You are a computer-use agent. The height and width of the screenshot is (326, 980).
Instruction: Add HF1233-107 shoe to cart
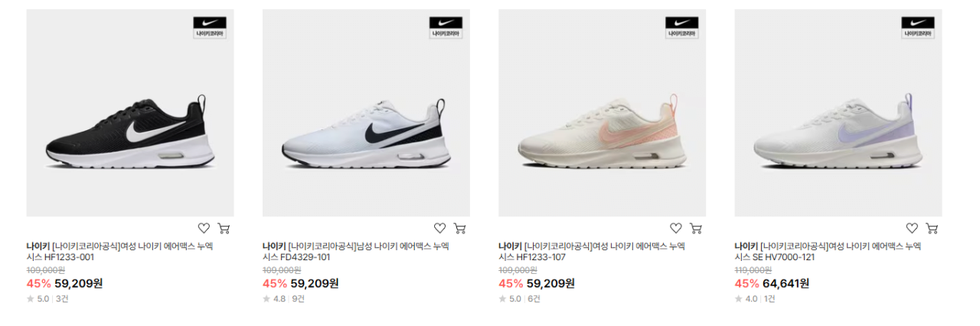pyautogui.click(x=695, y=228)
